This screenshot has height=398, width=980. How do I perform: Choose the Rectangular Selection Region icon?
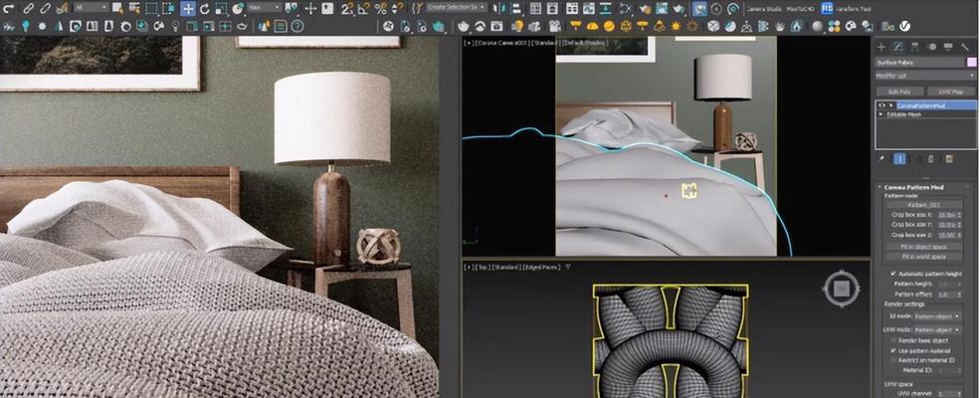pyautogui.click(x=152, y=9)
